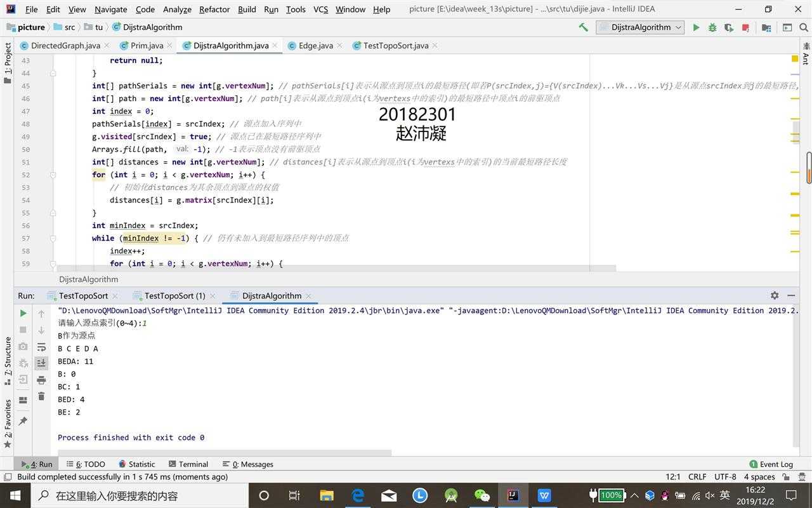Click the camera dump threads icon

pyautogui.click(x=23, y=346)
